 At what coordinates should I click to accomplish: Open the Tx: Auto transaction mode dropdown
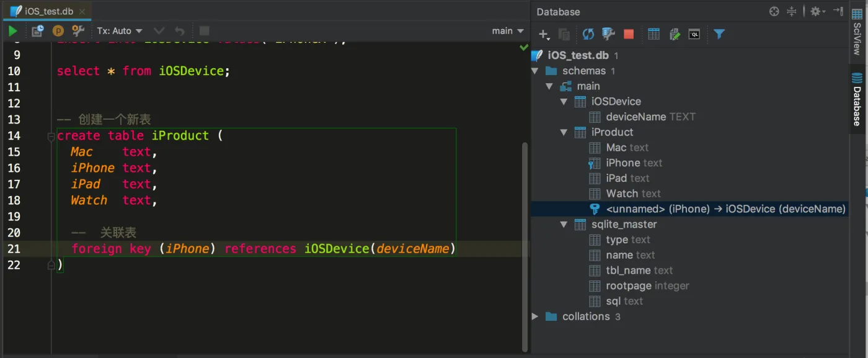(120, 31)
